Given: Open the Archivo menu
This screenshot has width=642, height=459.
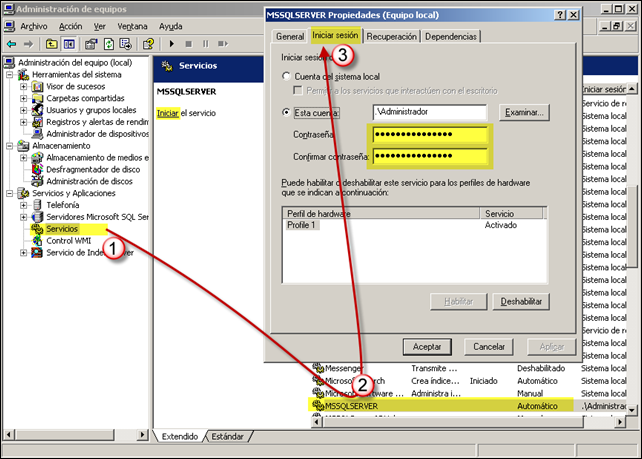Looking at the screenshot, I should [34, 26].
